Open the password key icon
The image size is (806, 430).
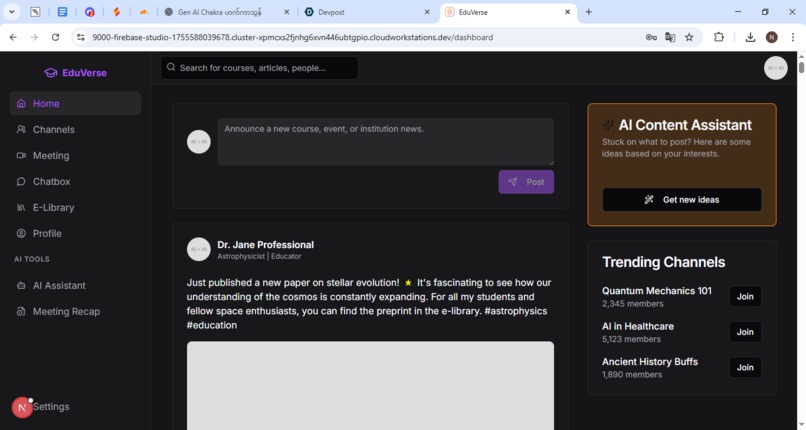(651, 37)
